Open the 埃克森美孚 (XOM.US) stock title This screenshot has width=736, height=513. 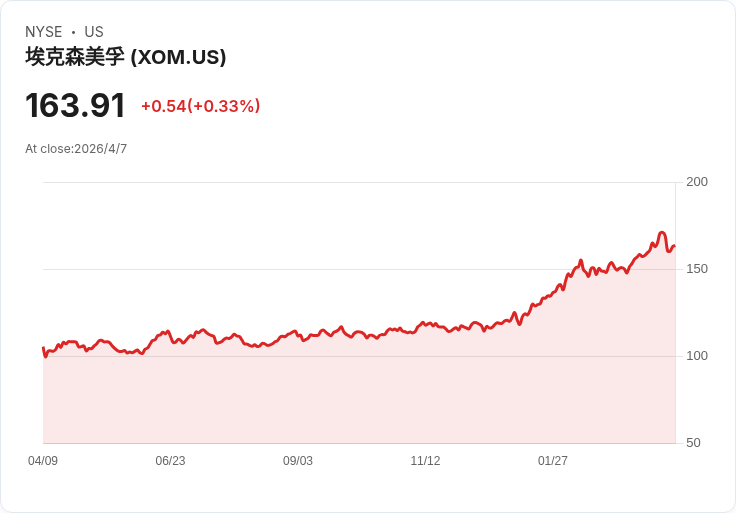[126, 57]
